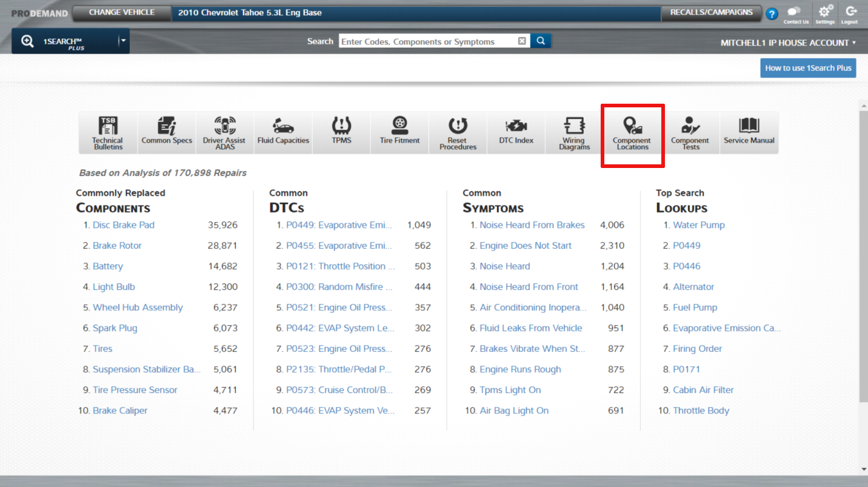868x487 pixels.
Task: Expand the 1Search Plus dropdown arrow
Action: (x=123, y=41)
